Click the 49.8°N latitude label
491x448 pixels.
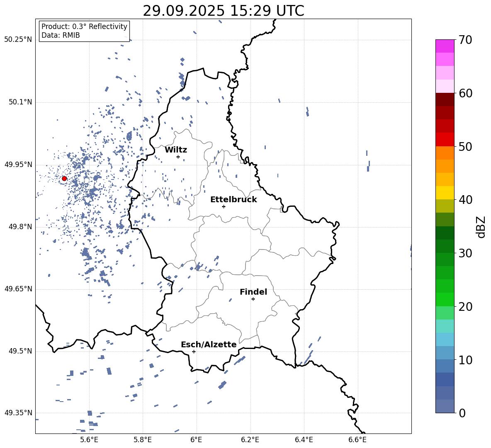pyautogui.click(x=20, y=227)
